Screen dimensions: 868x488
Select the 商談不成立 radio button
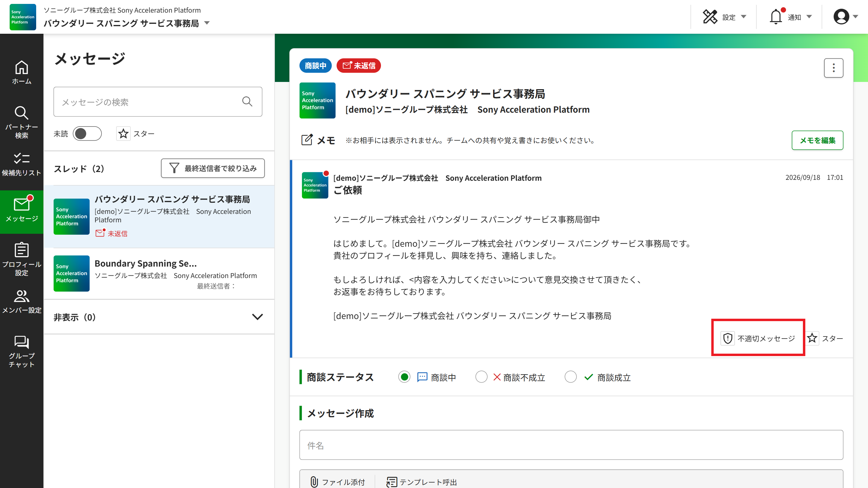481,377
